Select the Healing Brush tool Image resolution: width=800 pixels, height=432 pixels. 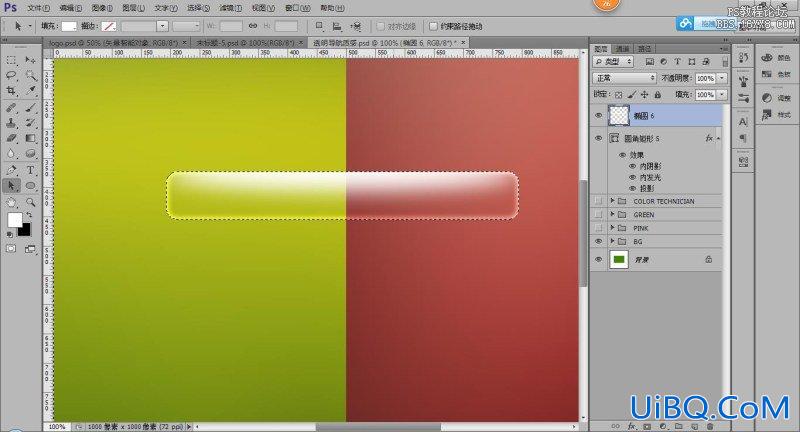click(11, 108)
